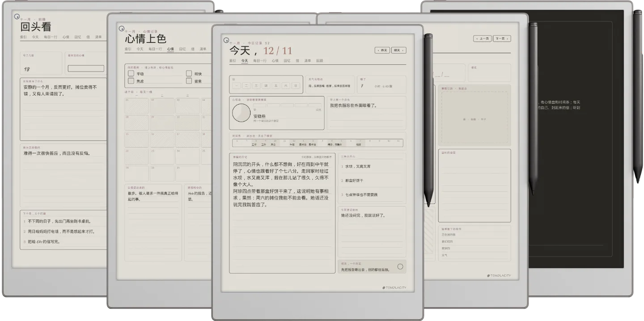Check the 平稳 mood legend box

pos(131,73)
